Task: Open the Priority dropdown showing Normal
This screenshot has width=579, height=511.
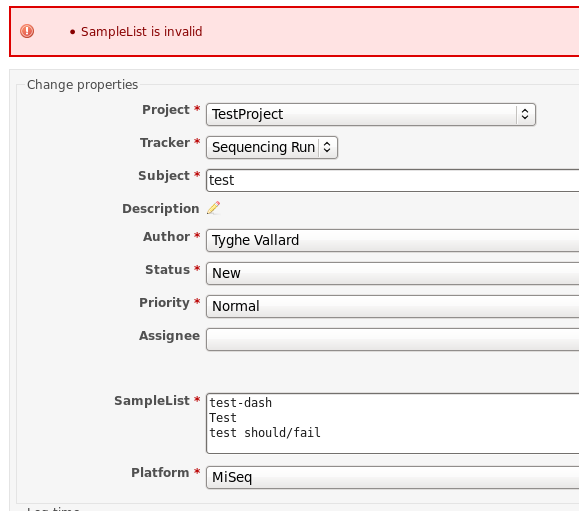Action: point(393,306)
